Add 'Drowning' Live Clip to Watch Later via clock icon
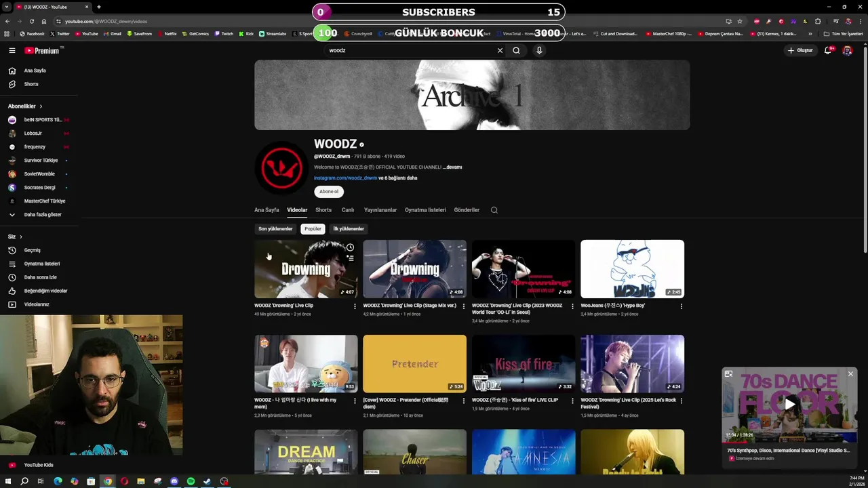This screenshot has width=868, height=488. (x=350, y=247)
